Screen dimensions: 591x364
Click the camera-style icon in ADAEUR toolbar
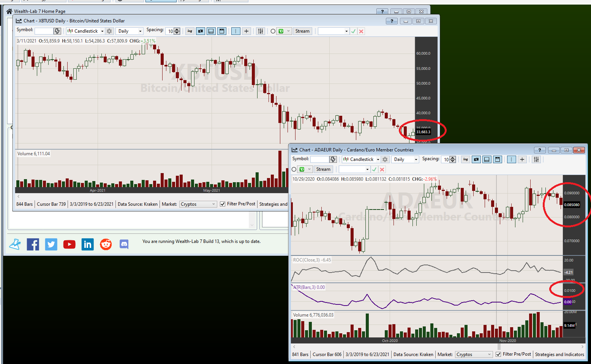point(476,159)
